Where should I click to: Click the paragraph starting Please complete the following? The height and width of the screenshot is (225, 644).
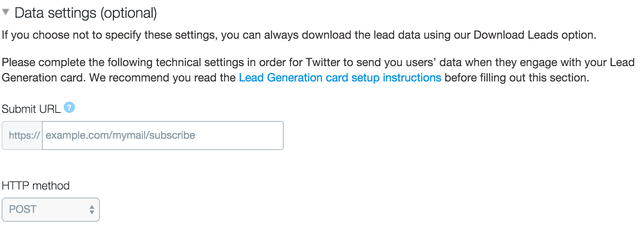click(318, 70)
